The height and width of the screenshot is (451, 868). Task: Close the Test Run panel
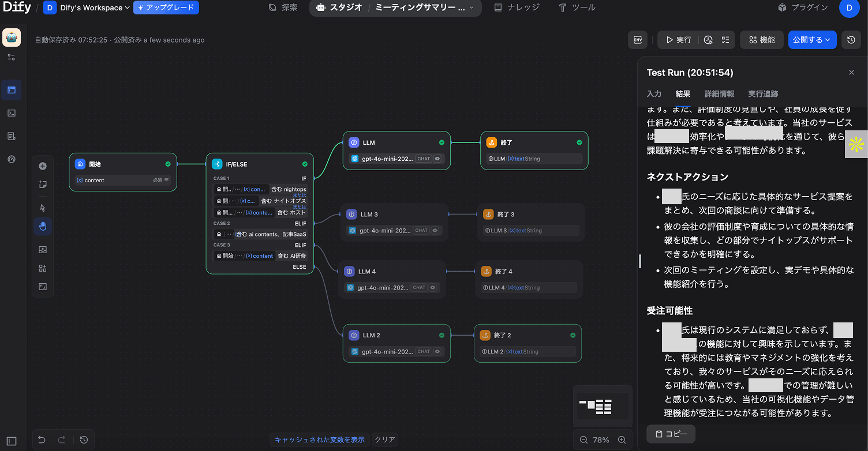pos(851,73)
